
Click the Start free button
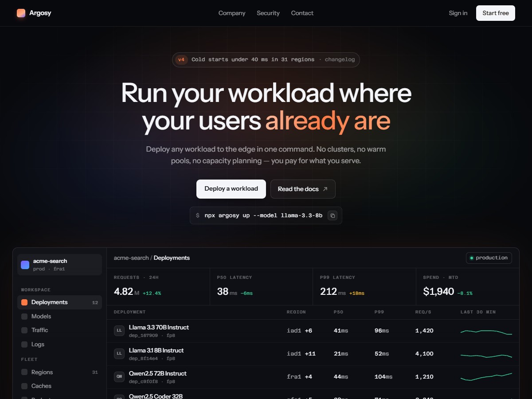[496, 13]
